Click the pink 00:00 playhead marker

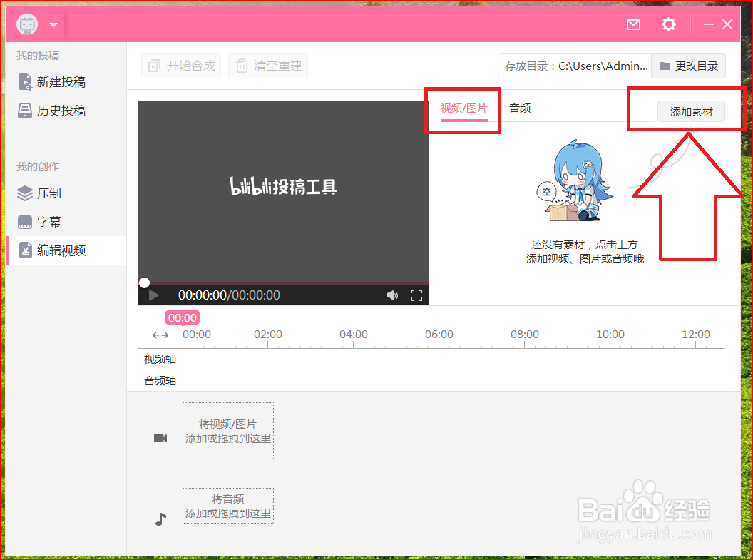[183, 318]
